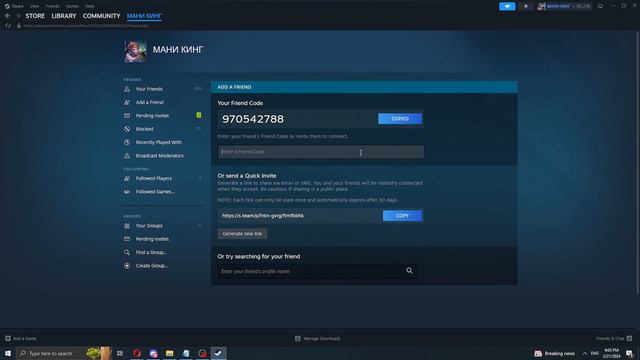
Task: Click Generate new link button
Action: pos(242,234)
